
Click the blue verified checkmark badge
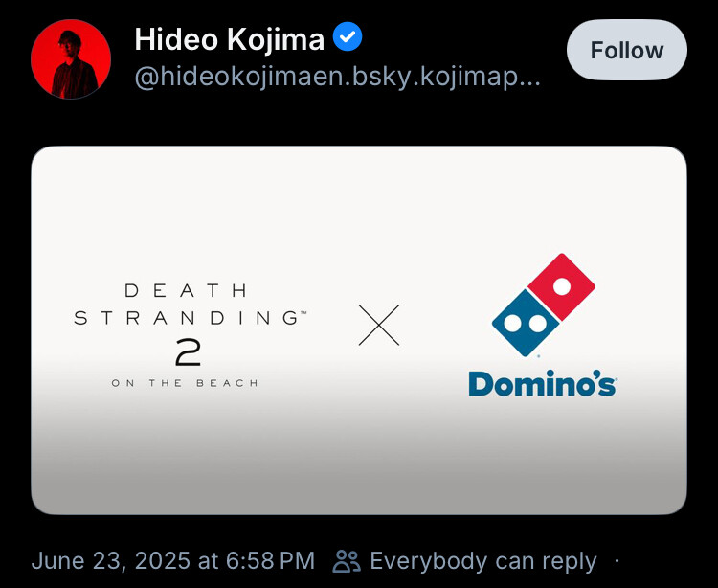coord(348,36)
